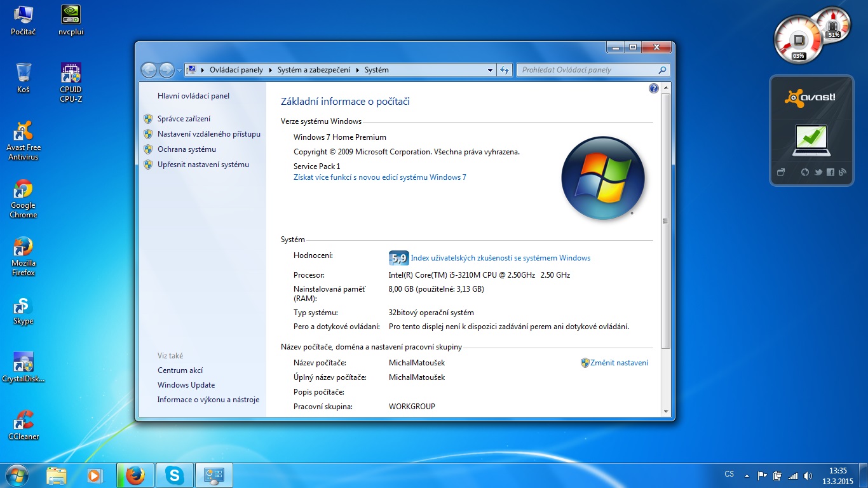Click the Windows Experience Index link
The image size is (868, 488).
(500, 258)
